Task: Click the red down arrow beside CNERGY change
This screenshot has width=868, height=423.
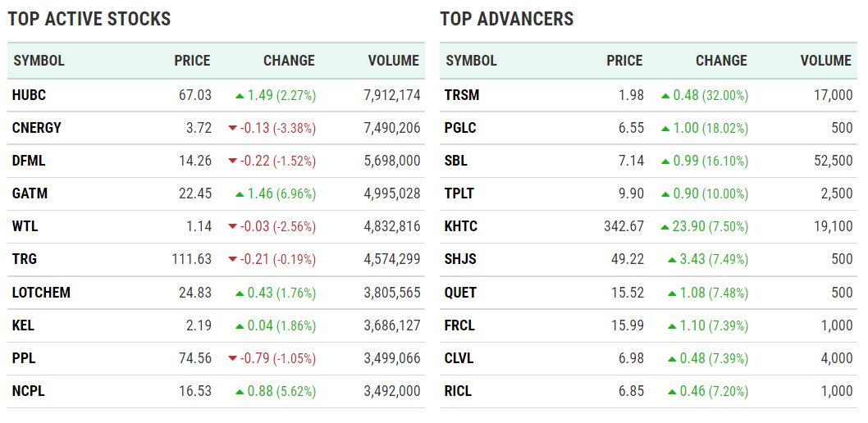Action: click(x=232, y=129)
